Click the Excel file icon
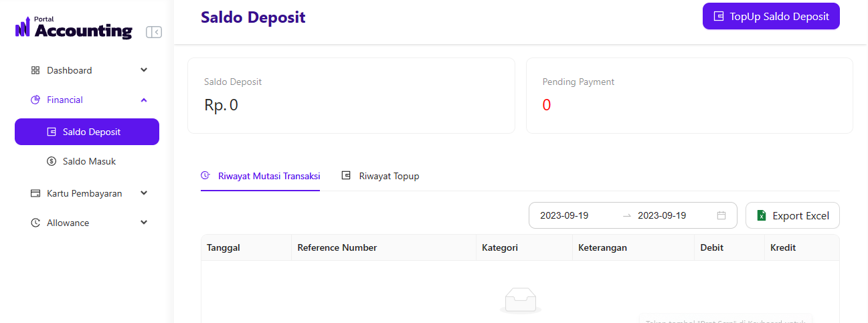 [761, 215]
